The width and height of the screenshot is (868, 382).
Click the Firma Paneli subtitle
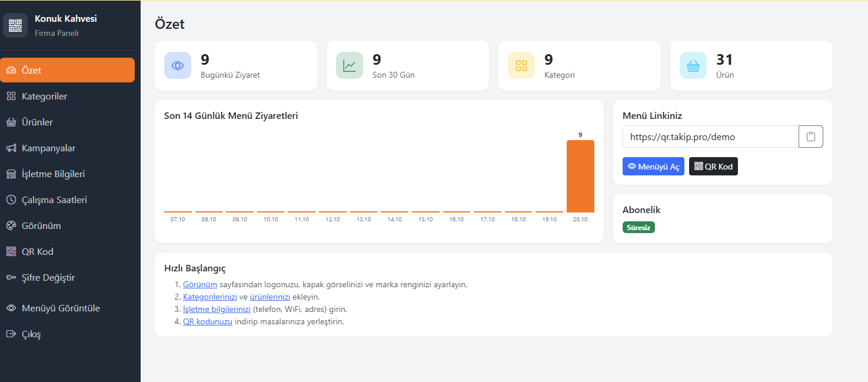tap(56, 33)
